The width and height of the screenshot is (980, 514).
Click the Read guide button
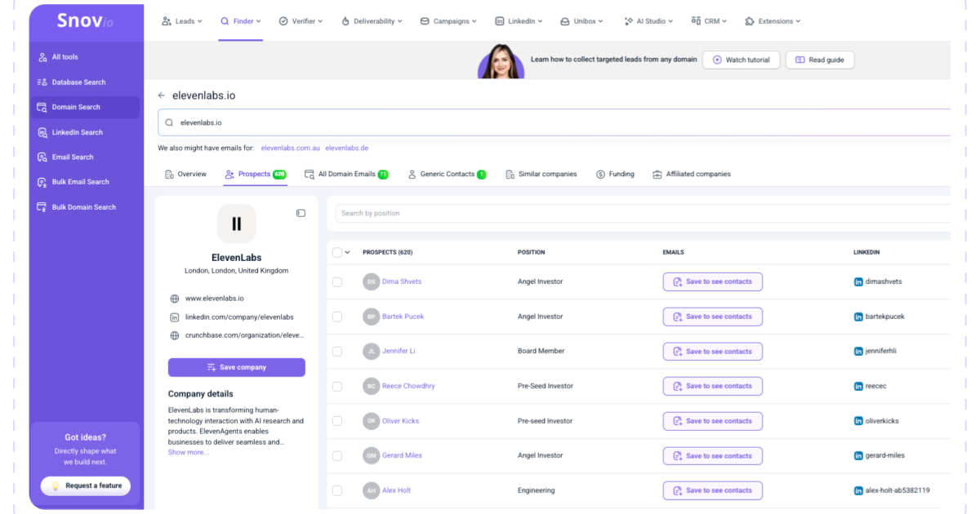click(x=820, y=60)
